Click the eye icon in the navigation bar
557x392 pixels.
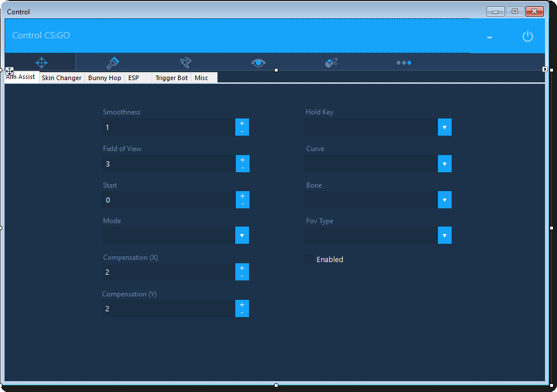pos(258,62)
